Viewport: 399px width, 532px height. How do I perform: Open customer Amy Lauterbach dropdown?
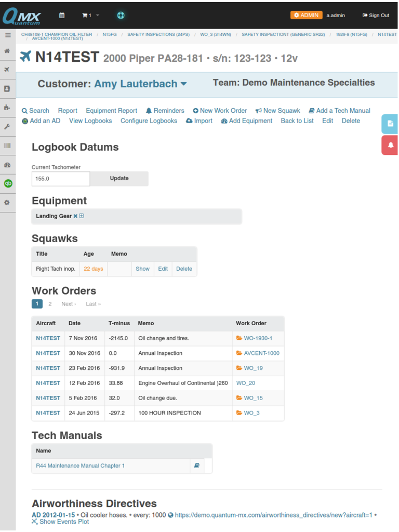point(140,84)
